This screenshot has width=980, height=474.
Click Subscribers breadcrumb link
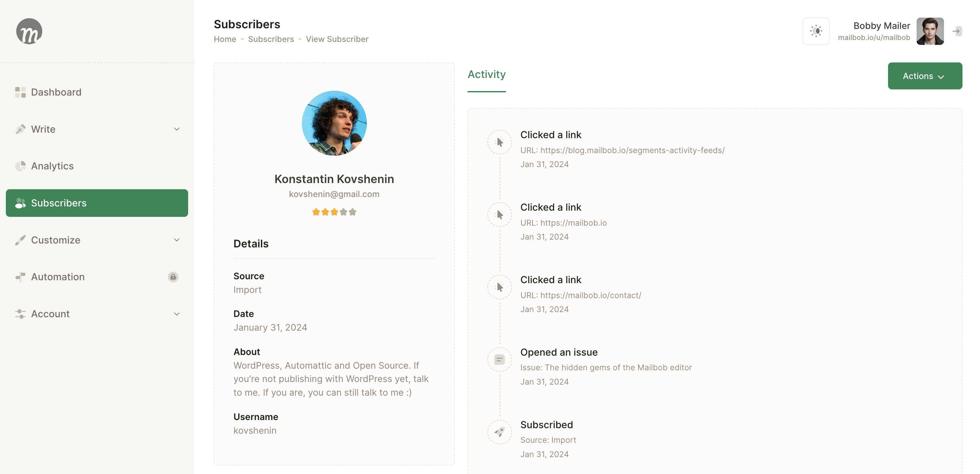click(271, 39)
